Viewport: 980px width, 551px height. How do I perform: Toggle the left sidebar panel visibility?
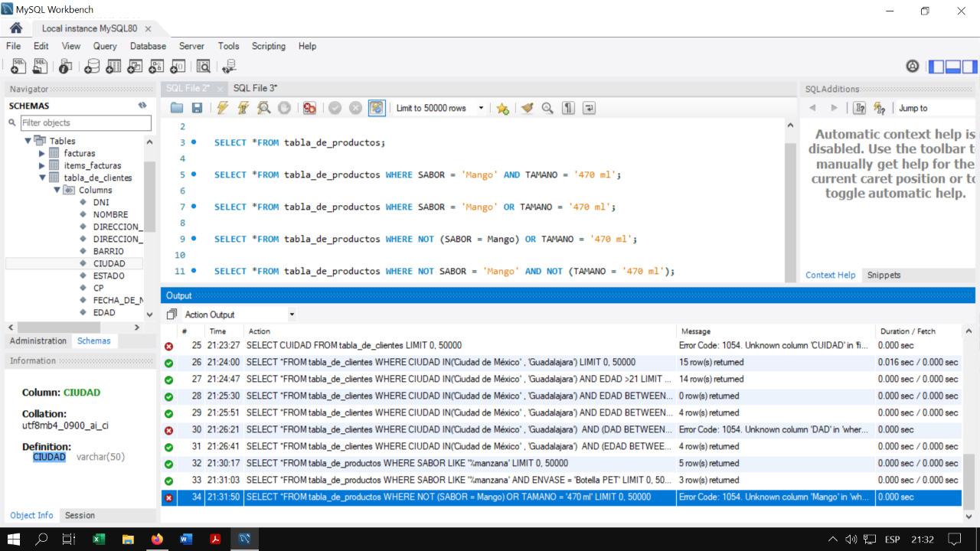point(936,67)
